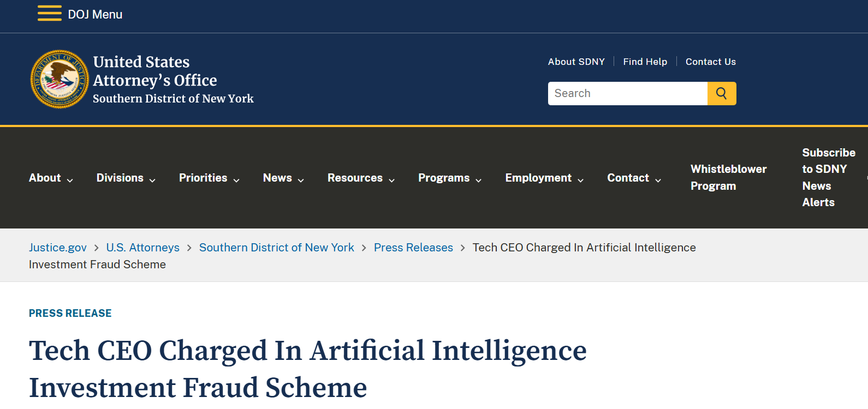Go to Press Releases breadcrumb link
868x409 pixels.
click(x=413, y=248)
